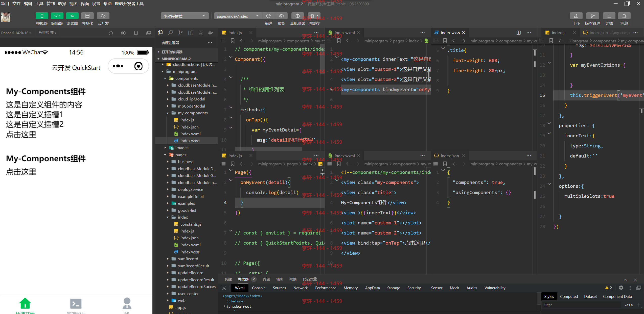Toggle the 可视化 visual panel button
This screenshot has width=644, height=314.
click(x=87, y=16)
